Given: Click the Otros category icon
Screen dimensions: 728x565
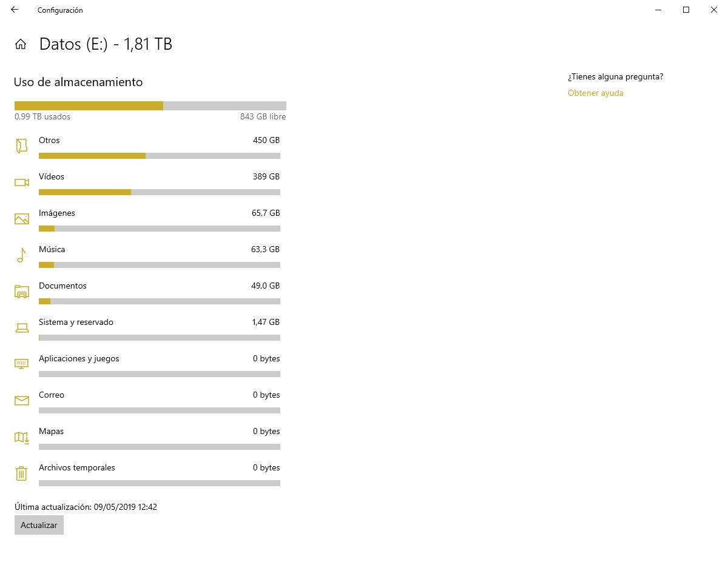Looking at the screenshot, I should (22, 146).
